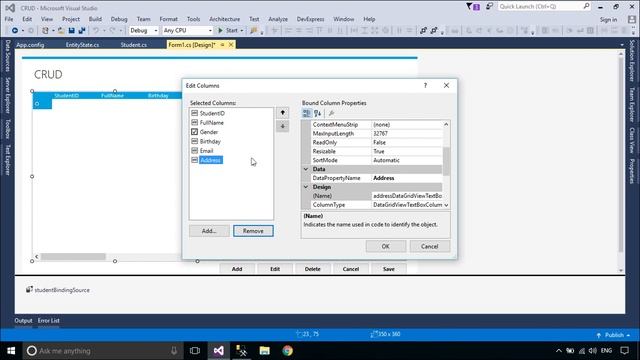Screen dimensions: 640x360
Task: Switch to the EntityState.cs tab
Action: 82,45
